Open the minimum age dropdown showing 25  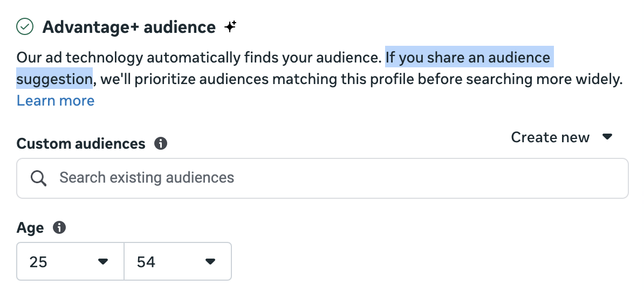point(70,261)
